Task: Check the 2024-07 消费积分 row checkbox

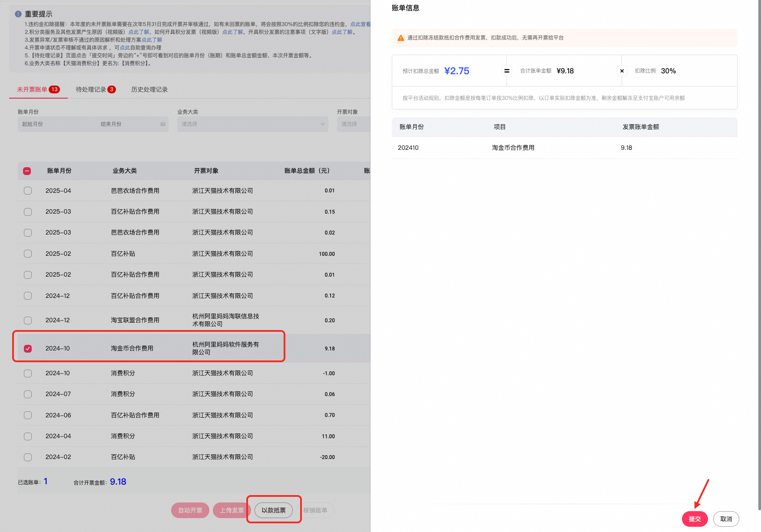Action: [x=28, y=394]
